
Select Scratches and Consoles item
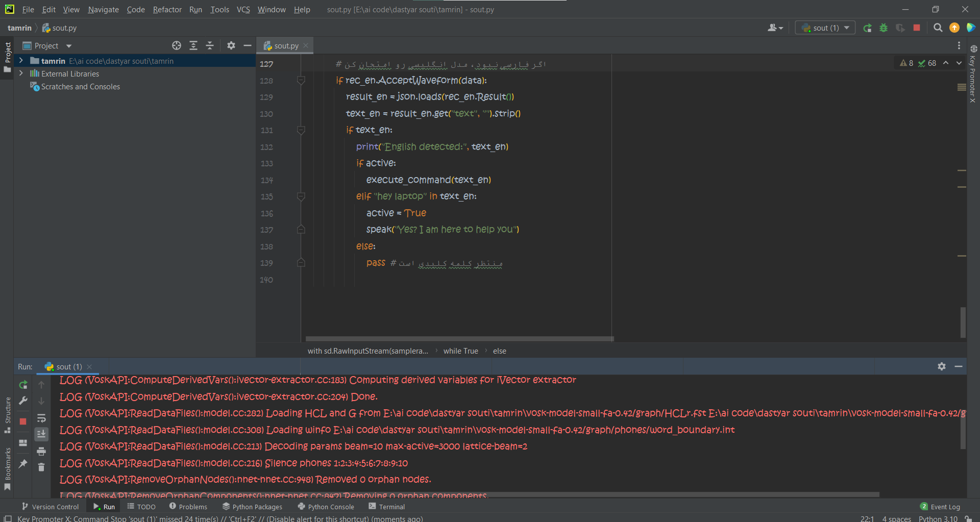tap(80, 87)
